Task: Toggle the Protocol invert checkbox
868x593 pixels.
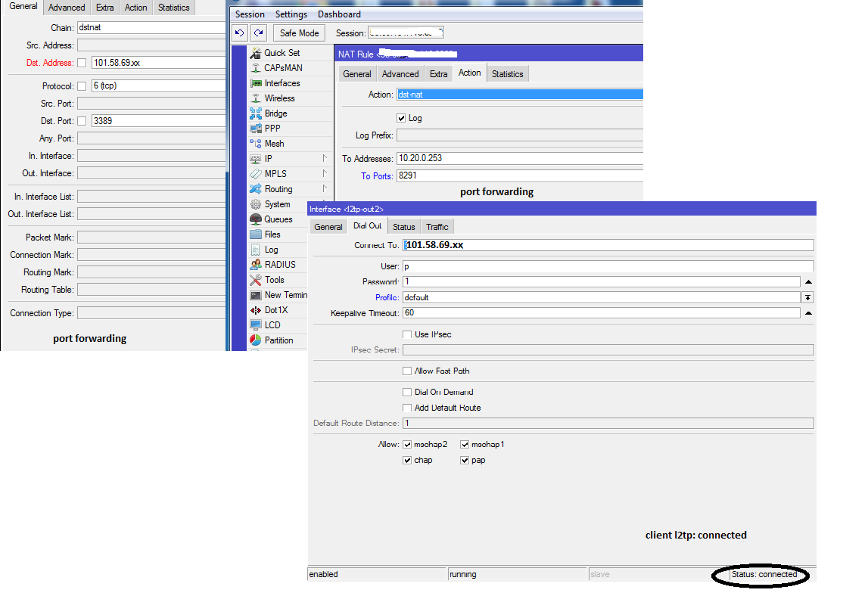Action: pos(82,86)
